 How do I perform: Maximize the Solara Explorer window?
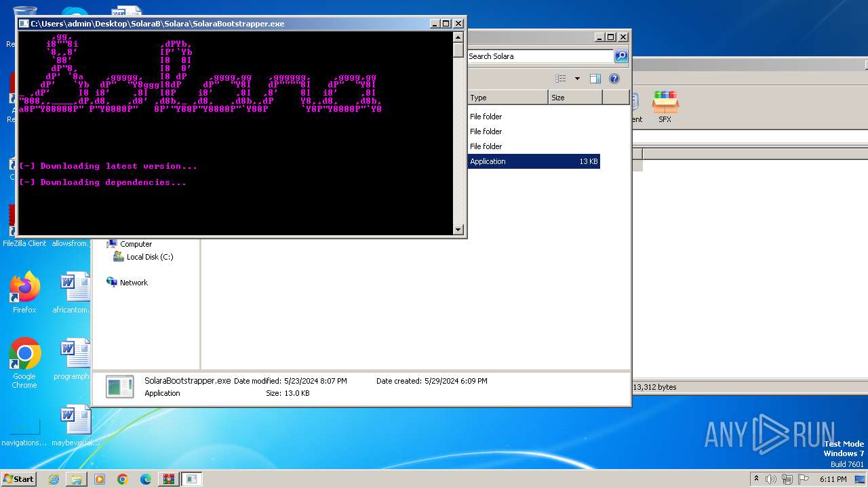point(611,37)
